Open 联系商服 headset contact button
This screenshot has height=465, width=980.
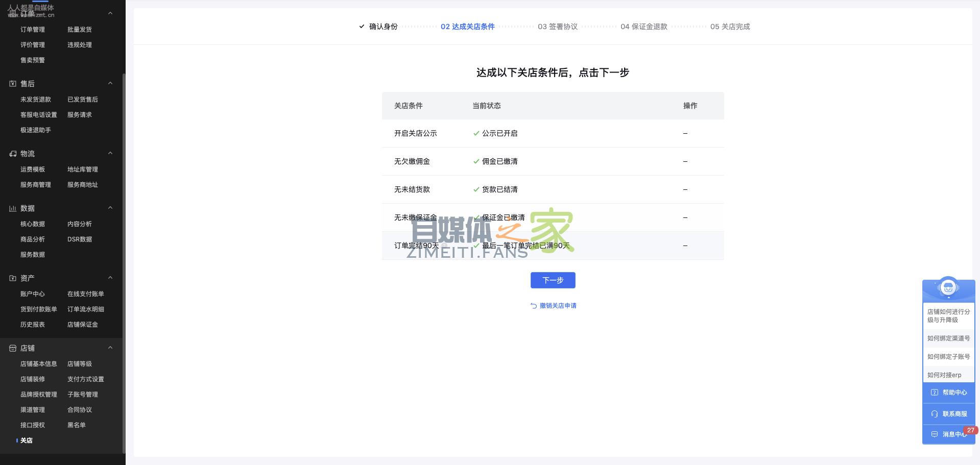tap(949, 414)
